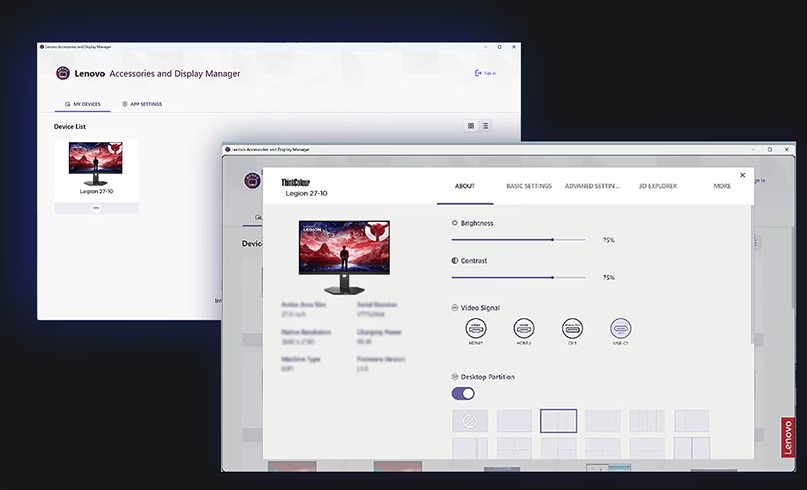Choose the single full-screen partition layout

coord(514,421)
